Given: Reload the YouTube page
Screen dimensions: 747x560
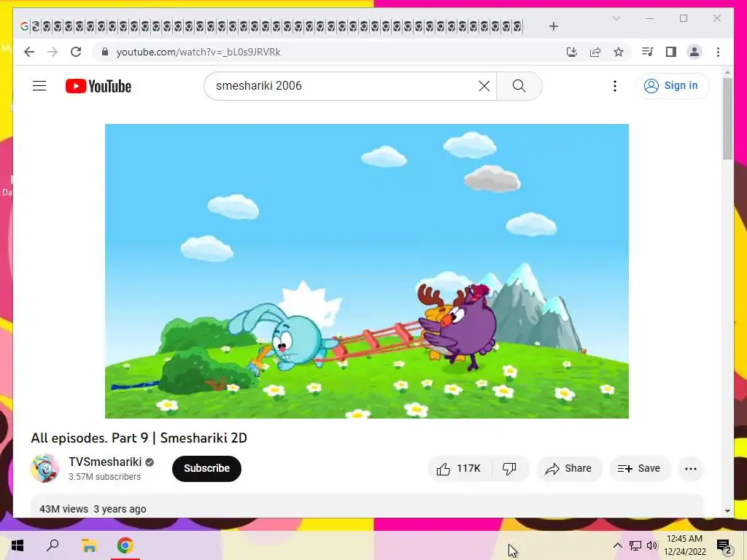Looking at the screenshot, I should tap(76, 52).
